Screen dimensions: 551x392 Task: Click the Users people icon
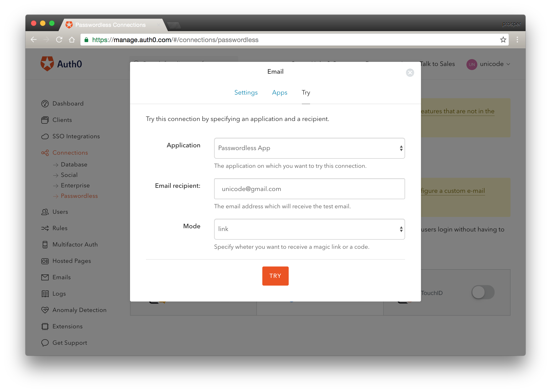[45, 212]
